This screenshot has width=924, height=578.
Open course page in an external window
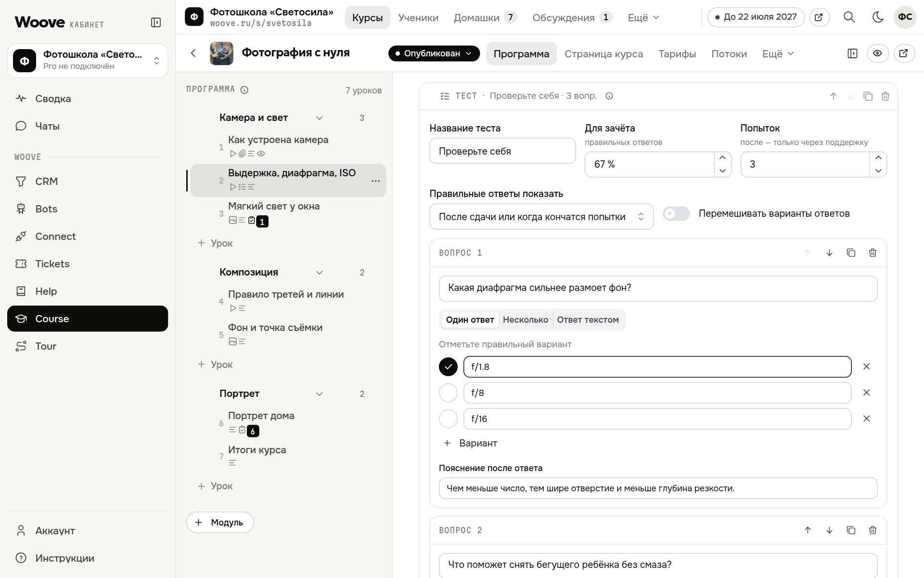click(x=904, y=53)
